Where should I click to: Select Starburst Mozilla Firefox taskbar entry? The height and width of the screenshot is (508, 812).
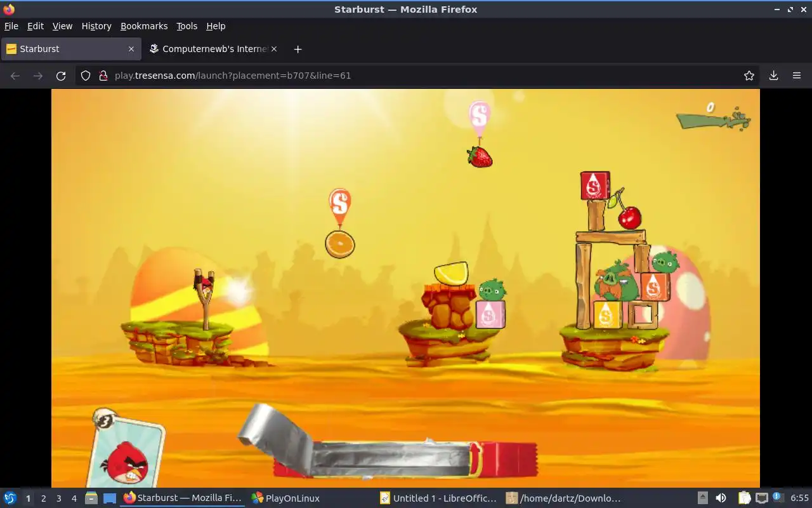(183, 498)
